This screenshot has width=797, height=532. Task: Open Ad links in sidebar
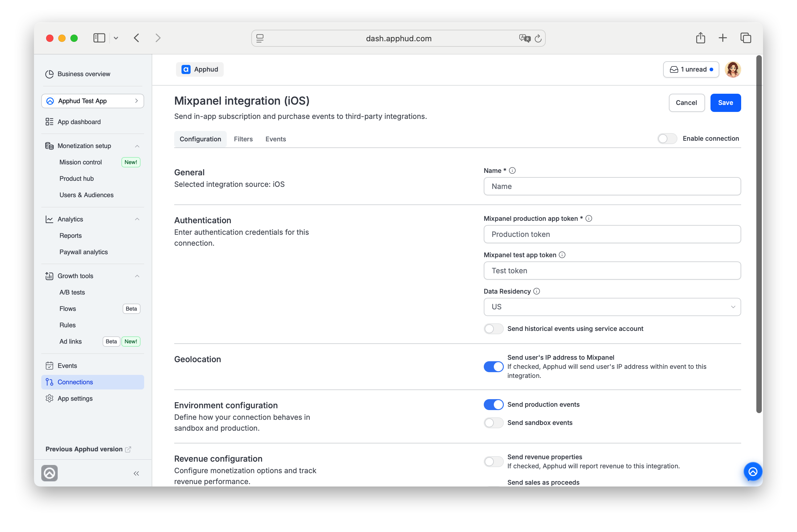coord(70,341)
